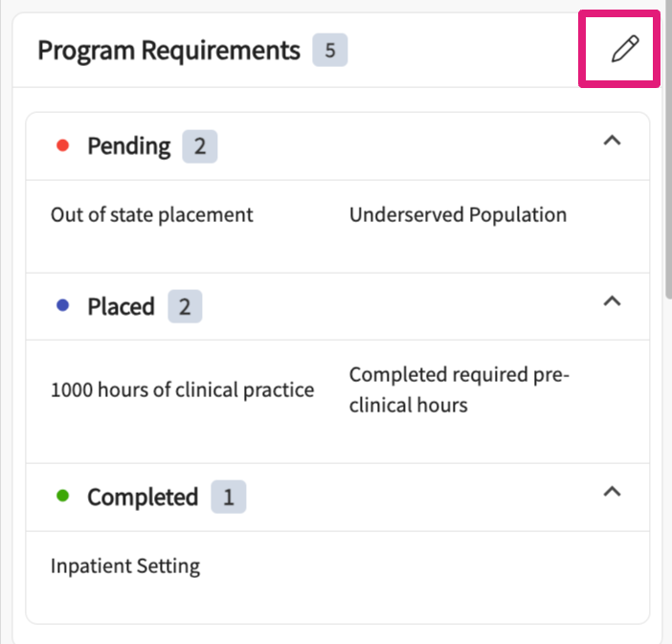The width and height of the screenshot is (672, 644).
Task: Select 1000 hours of clinical practice
Action: 182,389
